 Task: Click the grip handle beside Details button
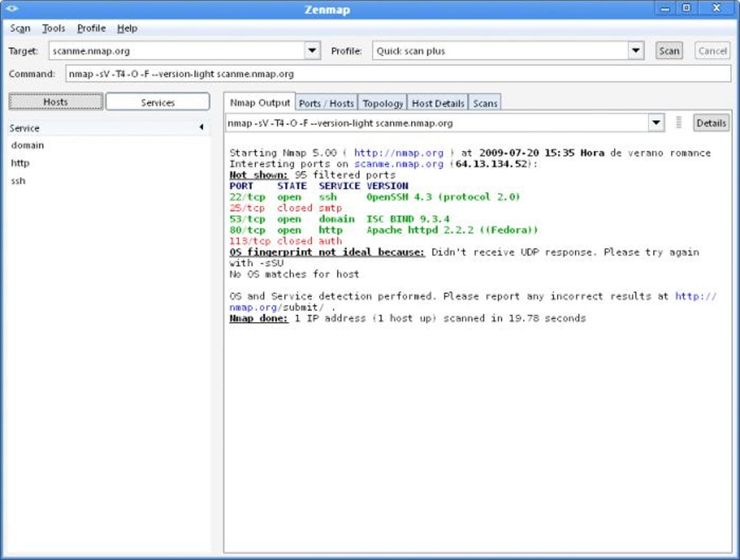click(x=678, y=123)
